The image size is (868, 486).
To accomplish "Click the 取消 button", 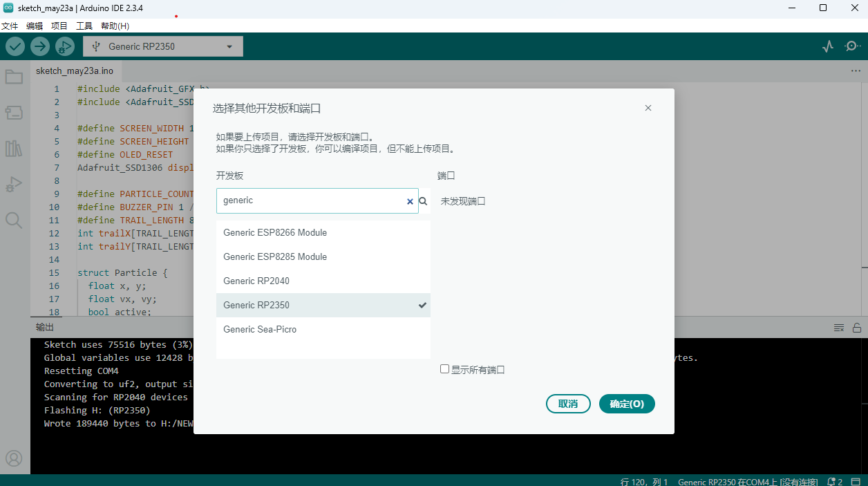I will 568,404.
